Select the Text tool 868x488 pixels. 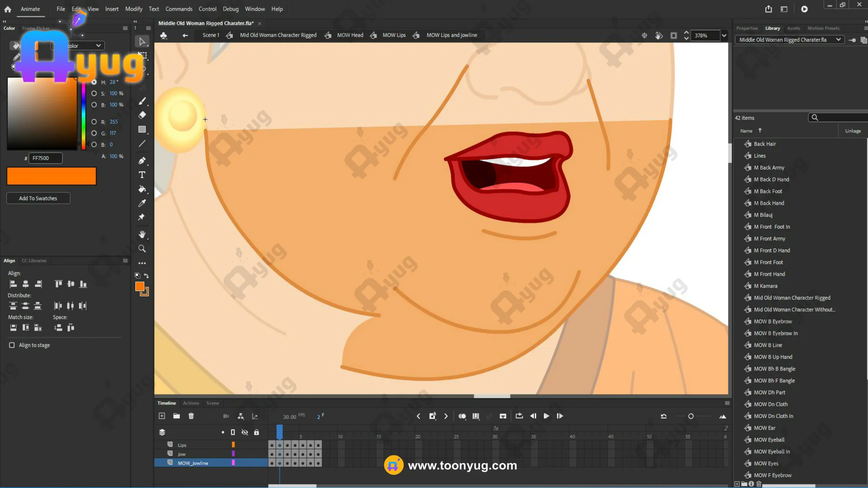pos(142,175)
